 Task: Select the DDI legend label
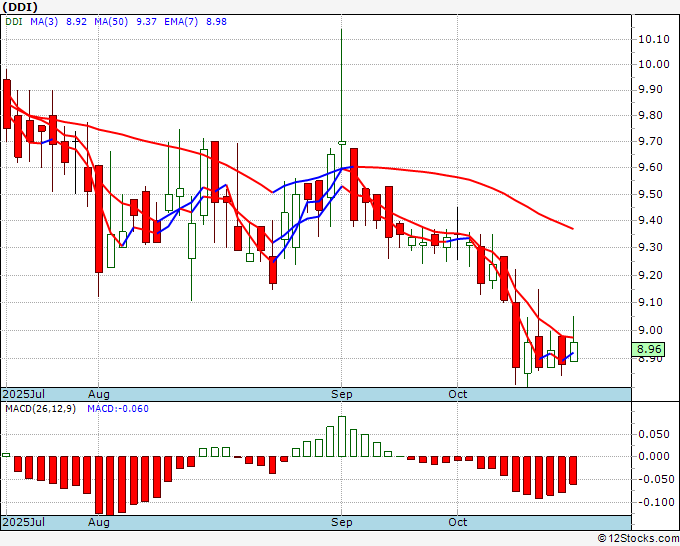coord(14,22)
